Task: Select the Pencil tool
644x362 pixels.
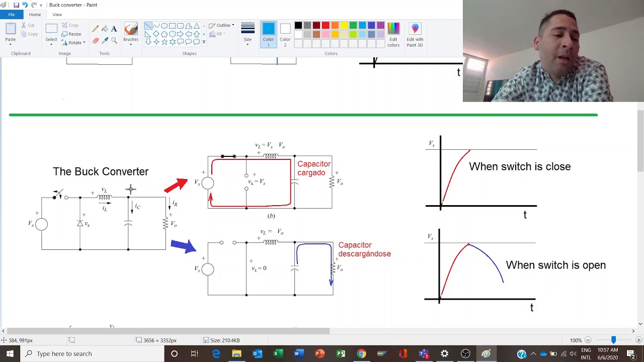Action: click(x=96, y=29)
